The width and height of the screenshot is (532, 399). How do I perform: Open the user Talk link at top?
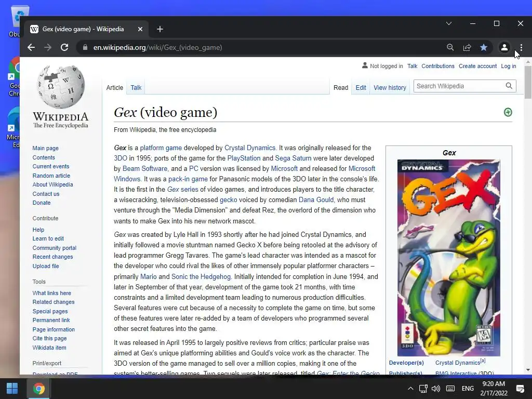coord(412,66)
